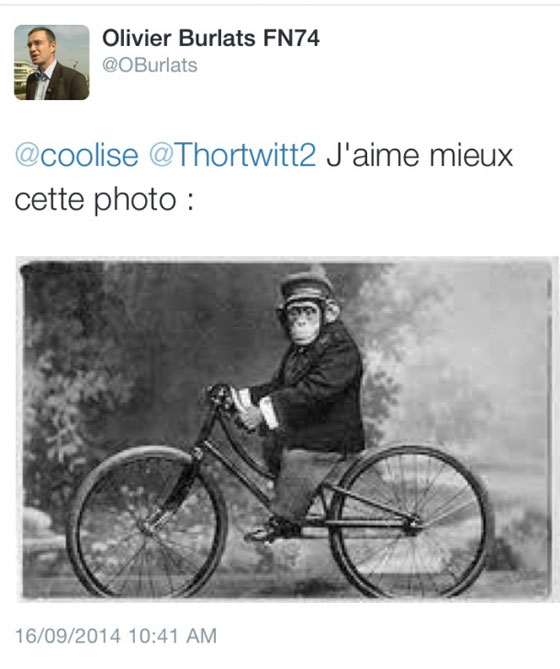Screen dimensions: 560x669
Task: Click the chimpanzee's face in the photo
Action: 304,321
